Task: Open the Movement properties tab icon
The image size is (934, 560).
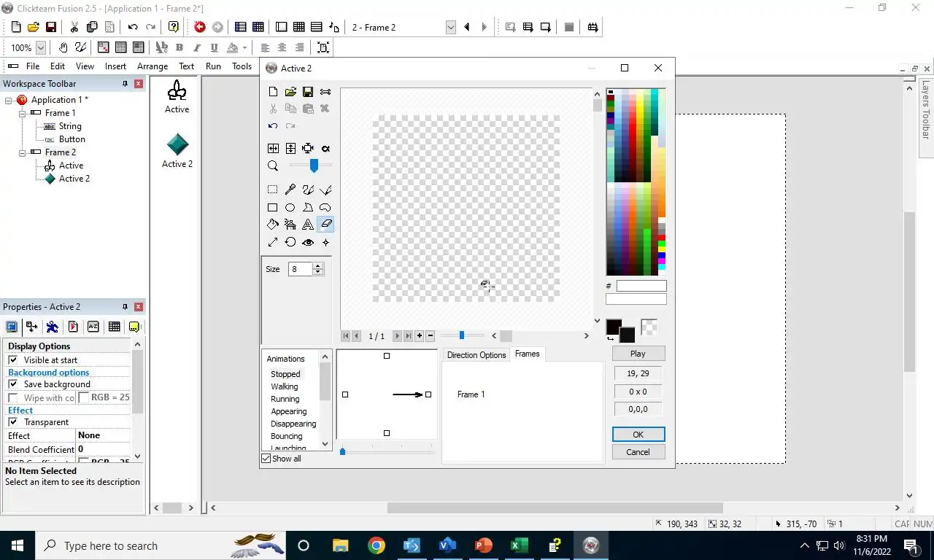Action: (x=53, y=327)
